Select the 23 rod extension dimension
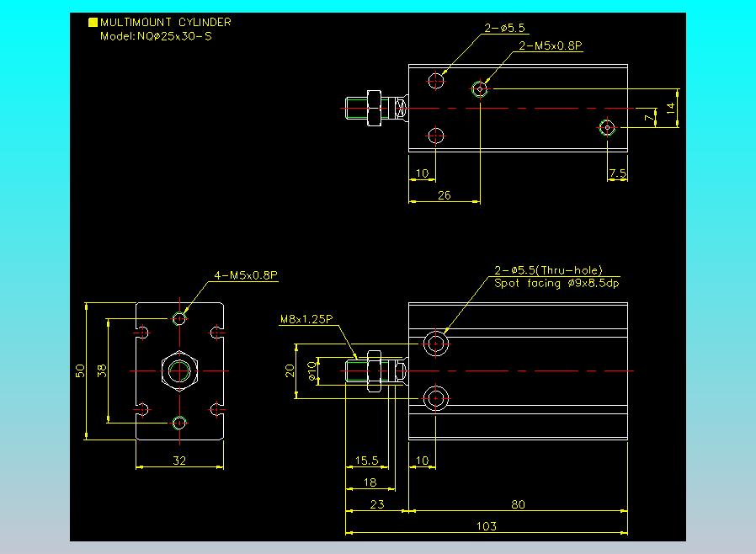Viewport: 756px width, 554px height. pos(377,504)
